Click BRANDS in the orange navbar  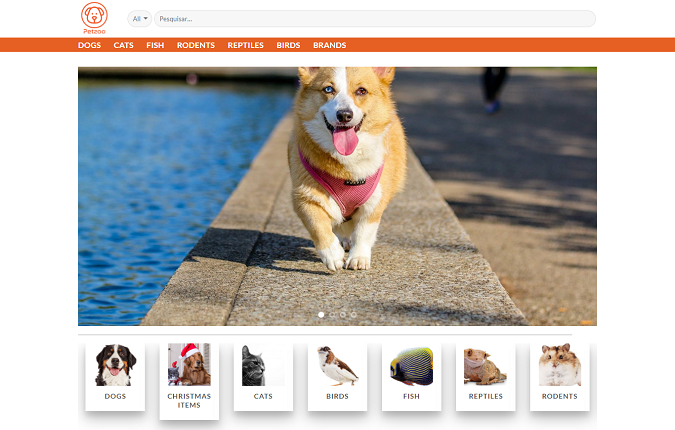(x=329, y=45)
